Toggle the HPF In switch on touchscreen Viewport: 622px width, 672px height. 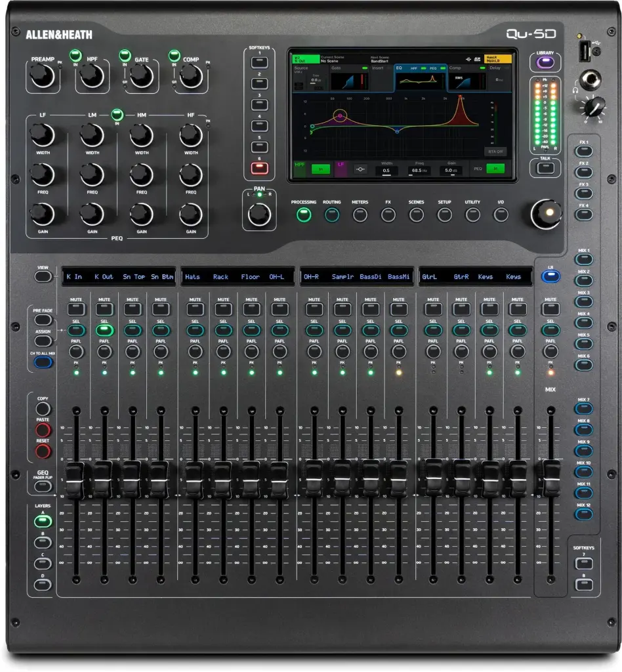click(320, 169)
